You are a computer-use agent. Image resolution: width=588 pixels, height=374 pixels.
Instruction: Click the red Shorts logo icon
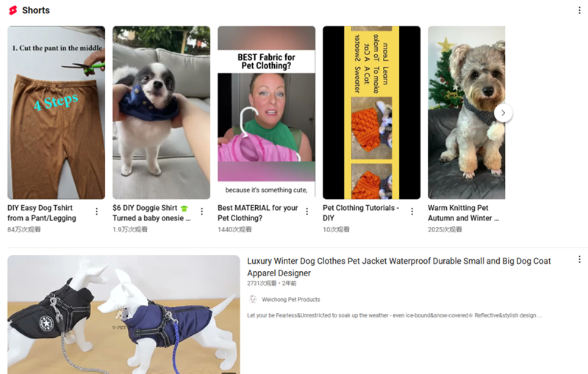tap(12, 10)
